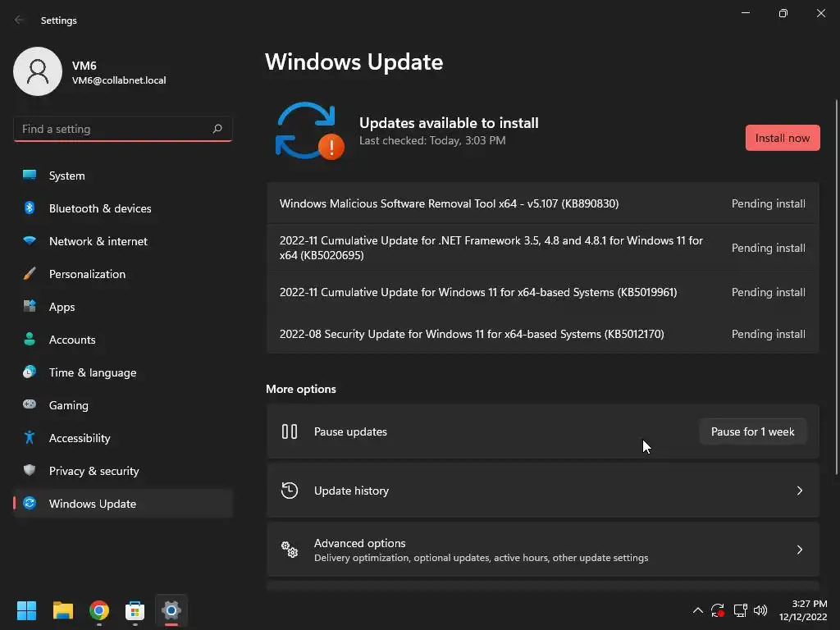Open Network & internet settings
Screen dimensions: 840x630
(123, 240)
